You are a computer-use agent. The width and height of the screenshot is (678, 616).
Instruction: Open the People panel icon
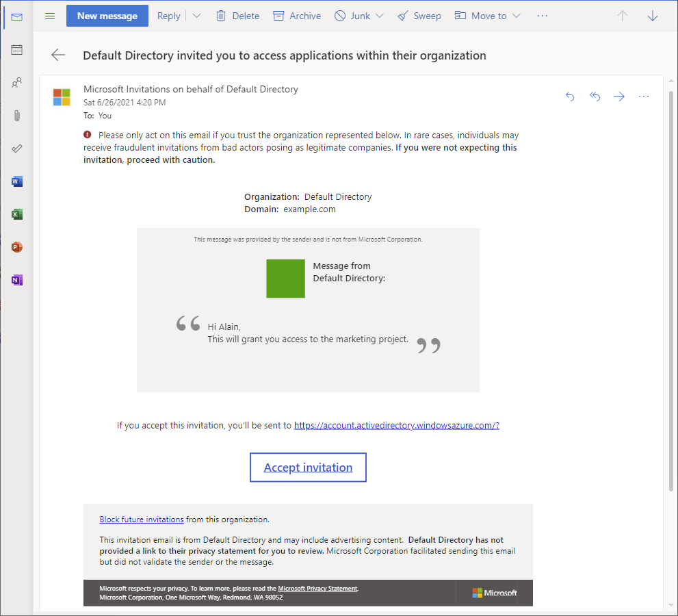(x=16, y=82)
